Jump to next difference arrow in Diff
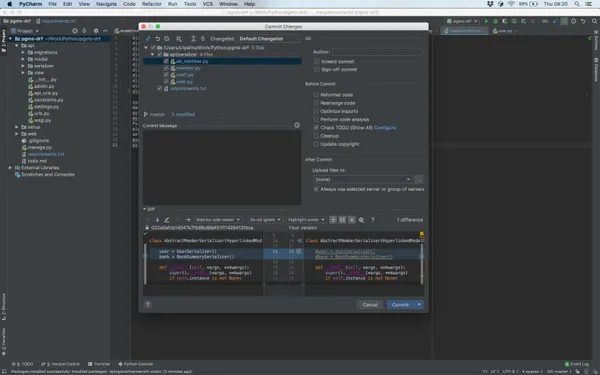Viewport: 600px width, 375px height. tap(157, 220)
